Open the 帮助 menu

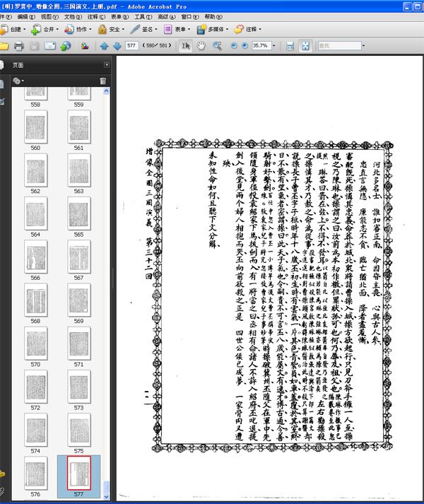click(213, 17)
